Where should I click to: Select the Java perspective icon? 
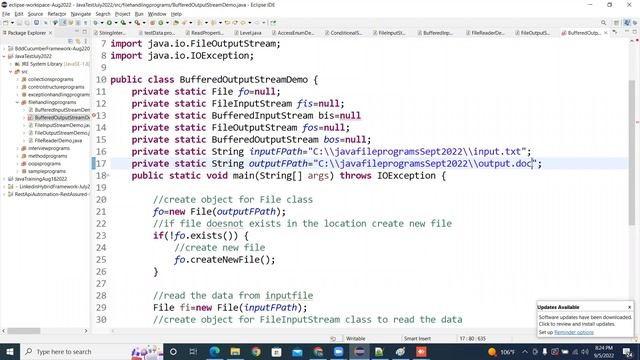[627, 23]
